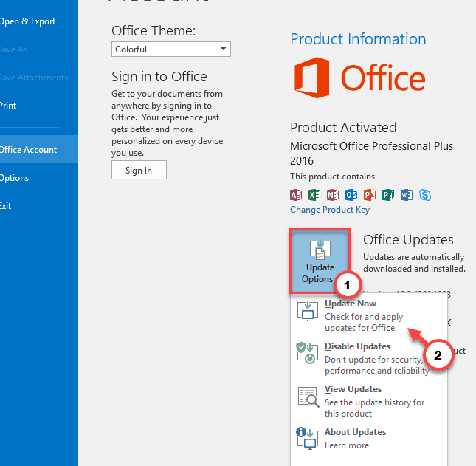This screenshot has width=476, height=466.
Task: Click the Office Updates heading
Action: pyautogui.click(x=408, y=240)
